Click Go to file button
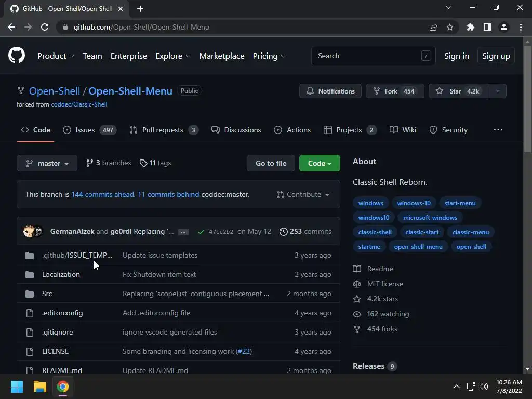This screenshot has width=532, height=399. click(x=271, y=163)
